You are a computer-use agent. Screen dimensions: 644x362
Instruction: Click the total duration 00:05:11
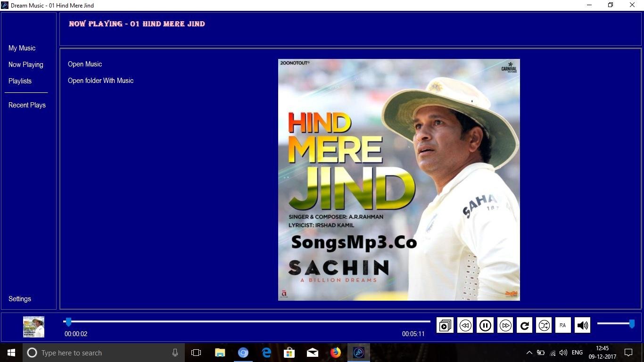[x=413, y=334]
